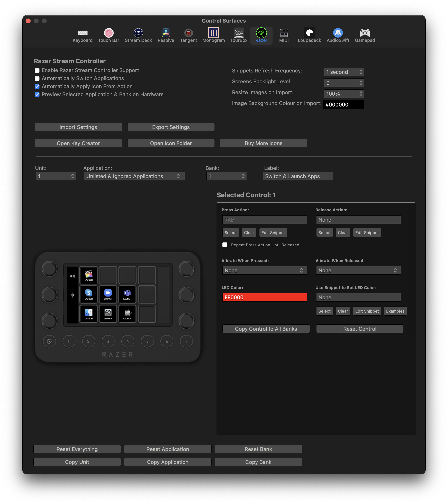Click the circle-dot button on the Razer device
448x504 pixels.
[49, 341]
